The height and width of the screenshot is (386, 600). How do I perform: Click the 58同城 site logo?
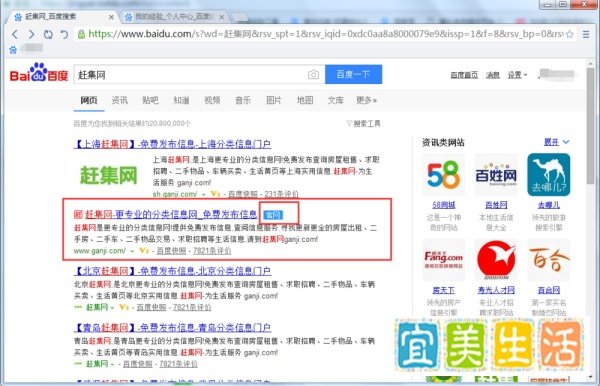[443, 175]
